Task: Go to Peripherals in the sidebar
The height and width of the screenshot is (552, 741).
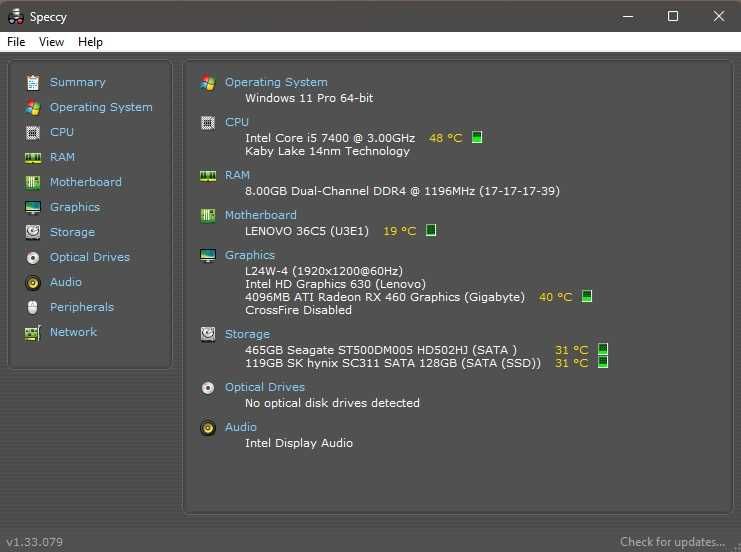Action: click(x=82, y=308)
